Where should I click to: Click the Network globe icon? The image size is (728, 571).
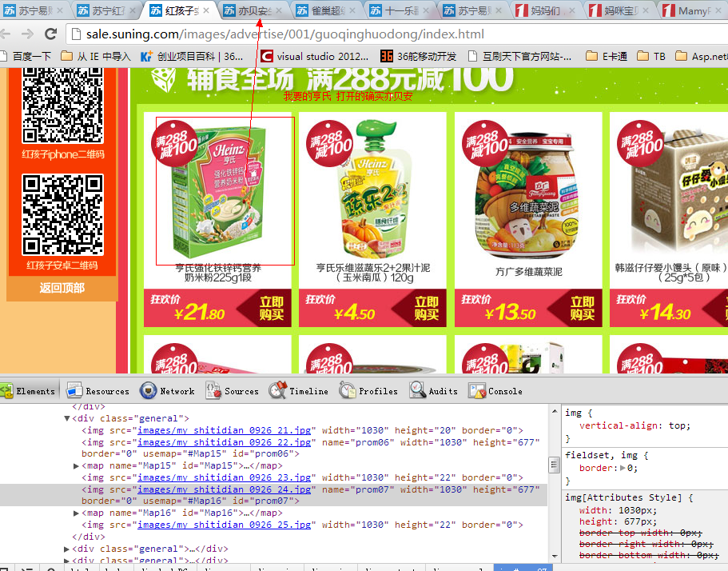[x=148, y=391]
